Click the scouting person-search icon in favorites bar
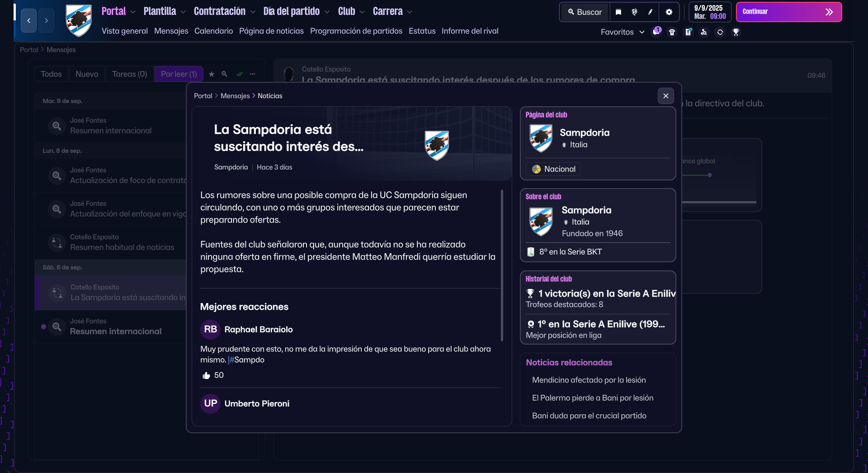868x473 pixels. tap(704, 32)
